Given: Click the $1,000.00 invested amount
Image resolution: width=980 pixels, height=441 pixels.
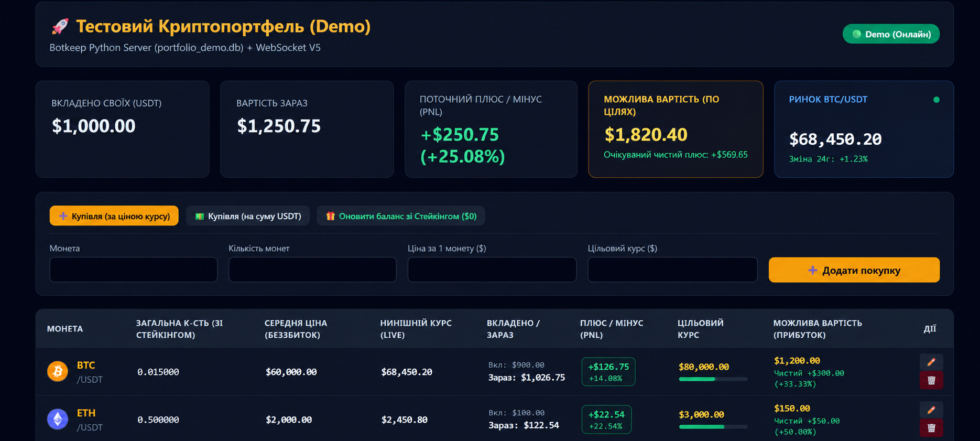Looking at the screenshot, I should pos(94,126).
